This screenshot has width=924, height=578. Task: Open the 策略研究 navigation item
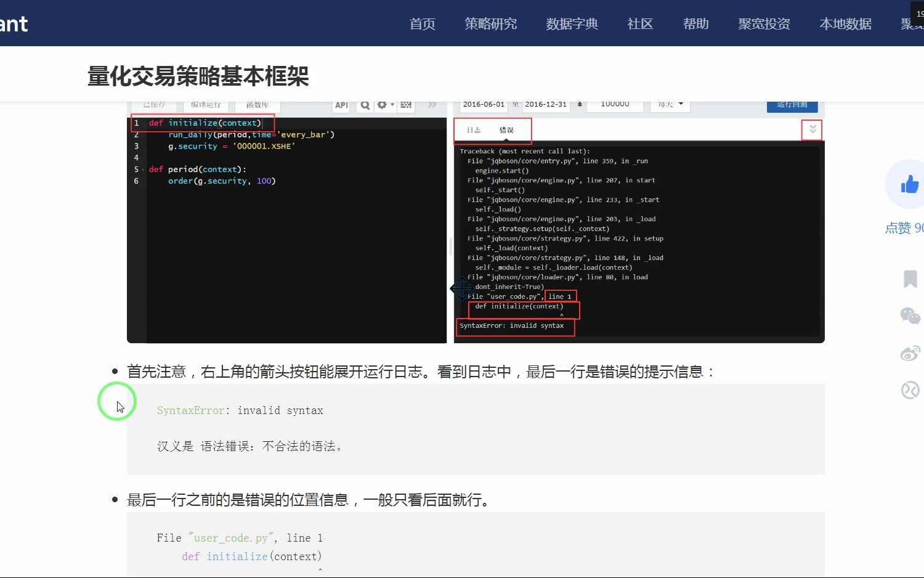pyautogui.click(x=491, y=24)
